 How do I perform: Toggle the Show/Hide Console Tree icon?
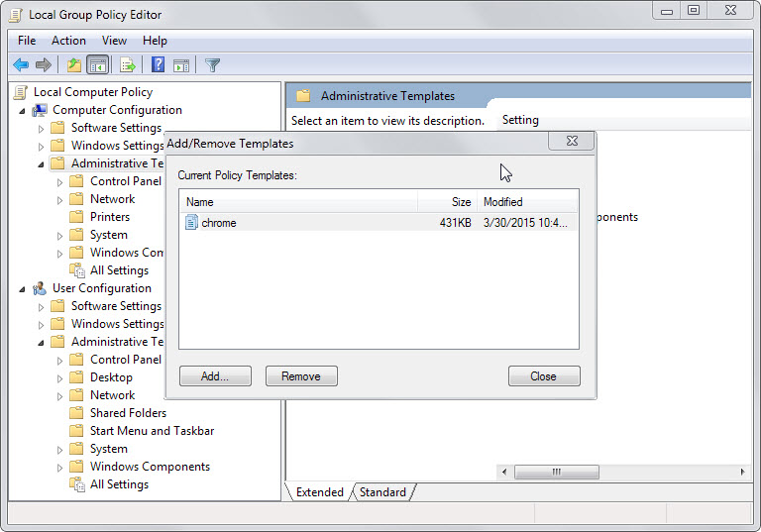(97, 64)
